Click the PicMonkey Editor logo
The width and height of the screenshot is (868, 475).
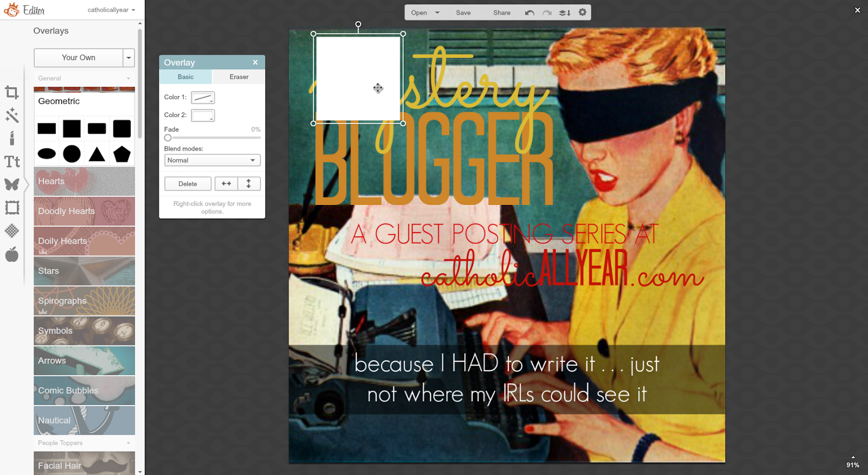(x=24, y=10)
